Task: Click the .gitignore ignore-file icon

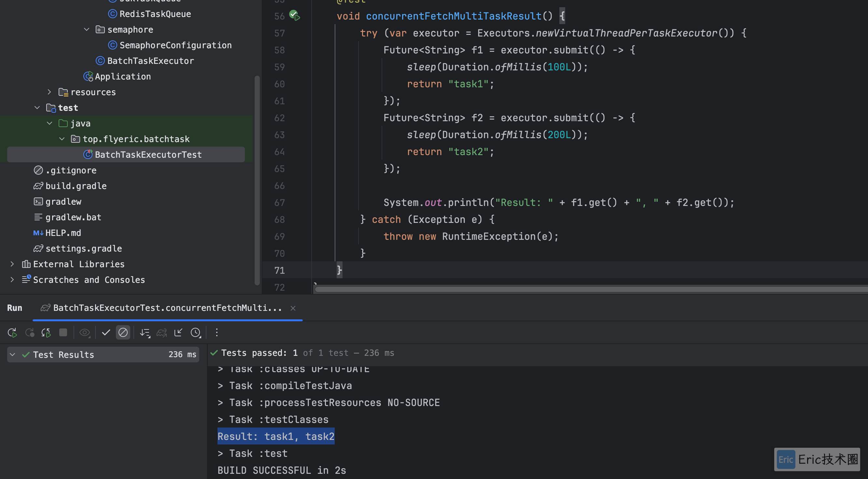Action: coord(38,170)
